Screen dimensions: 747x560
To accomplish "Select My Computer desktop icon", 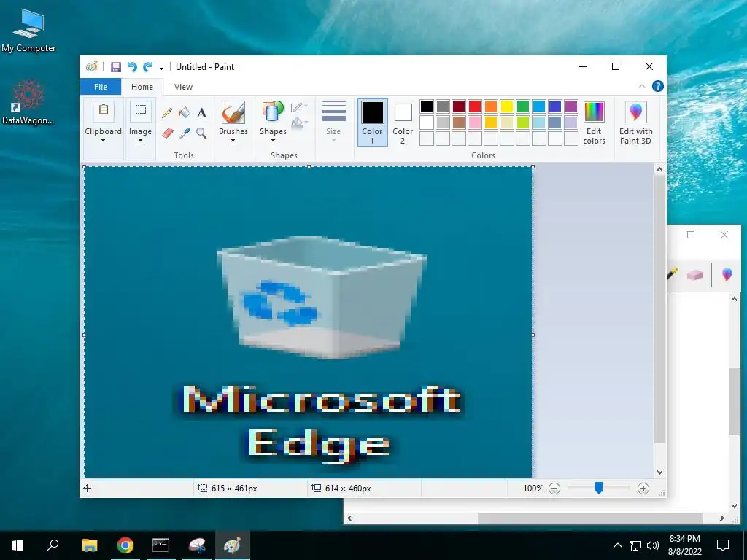I will (x=28, y=31).
